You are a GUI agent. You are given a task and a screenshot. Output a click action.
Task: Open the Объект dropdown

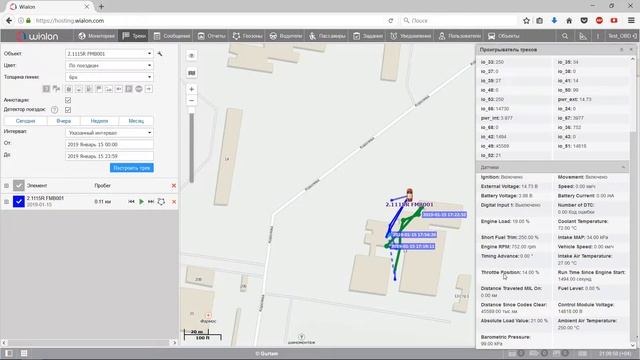[x=109, y=53]
